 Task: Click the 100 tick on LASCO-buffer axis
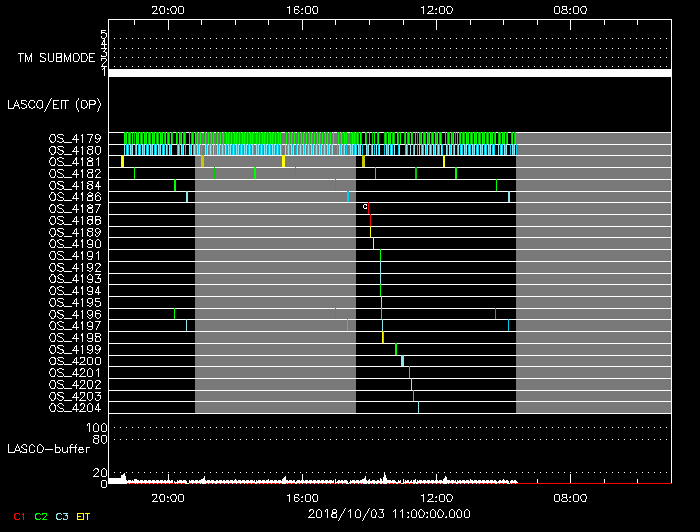(99, 427)
